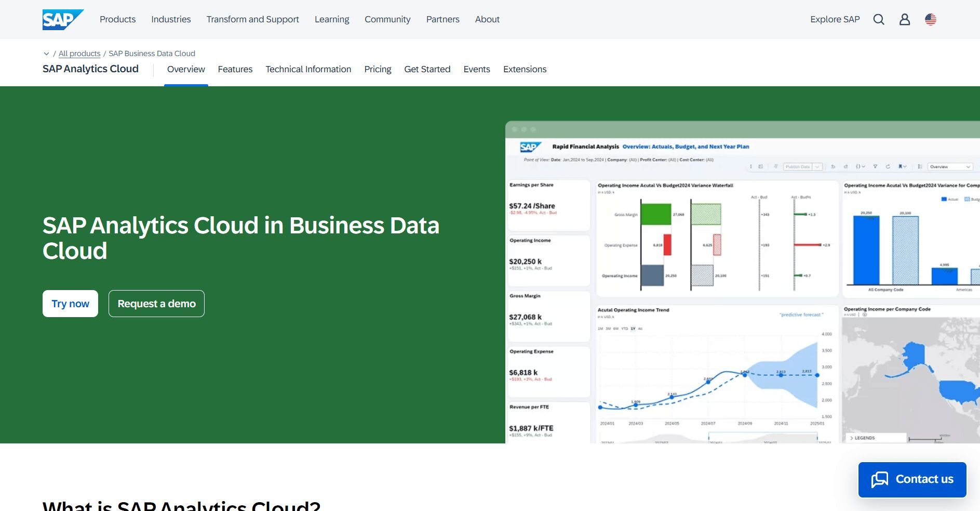Screen dimensions: 980x511
Task: Open the Extensions tab
Action: click(x=525, y=70)
